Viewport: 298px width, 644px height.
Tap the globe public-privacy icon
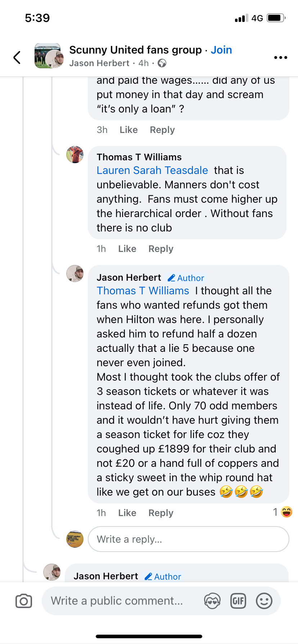pyautogui.click(x=162, y=64)
